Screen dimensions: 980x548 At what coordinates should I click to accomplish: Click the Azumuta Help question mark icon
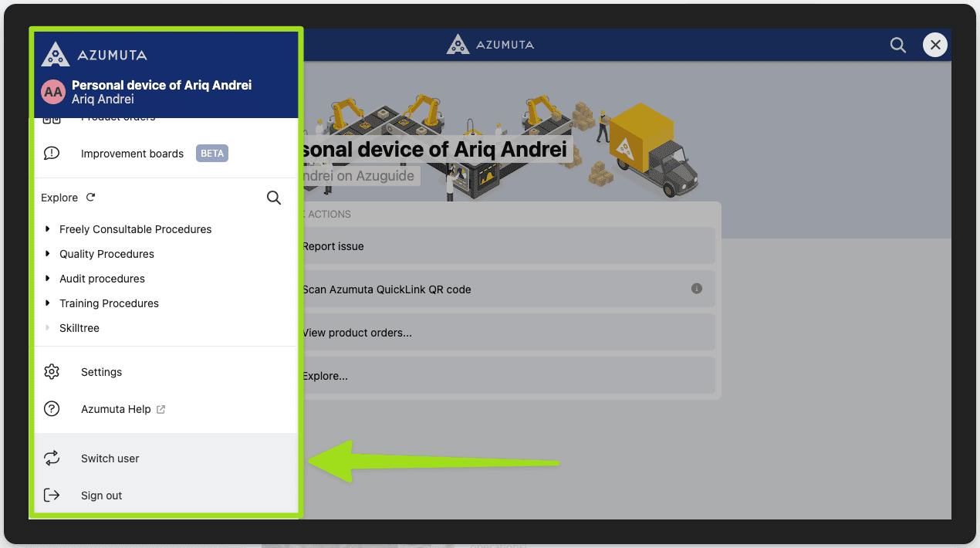pos(52,409)
